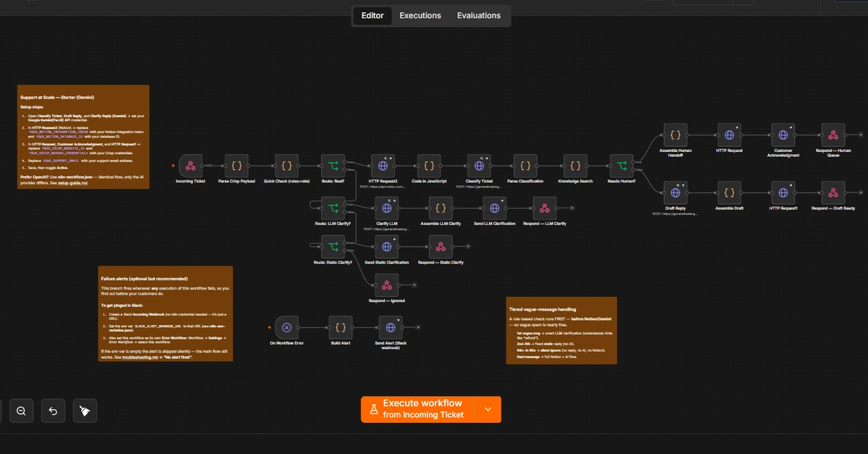
Task: Open the Editor tab
Action: click(x=373, y=15)
